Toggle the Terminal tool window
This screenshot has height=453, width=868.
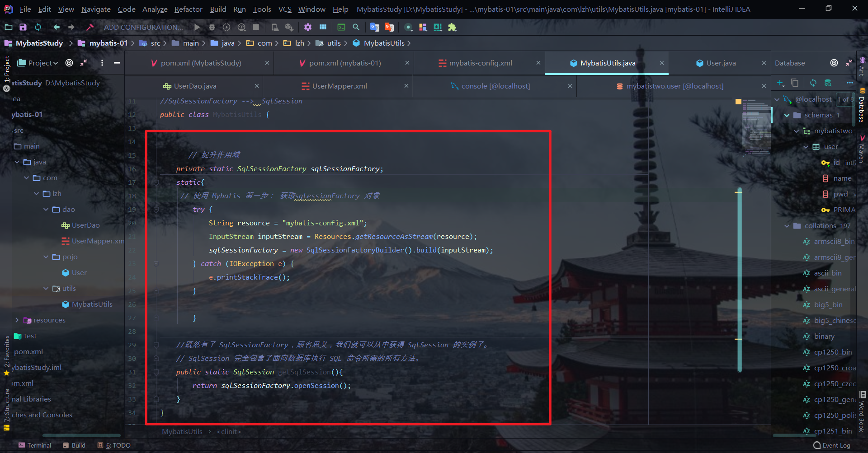point(35,445)
